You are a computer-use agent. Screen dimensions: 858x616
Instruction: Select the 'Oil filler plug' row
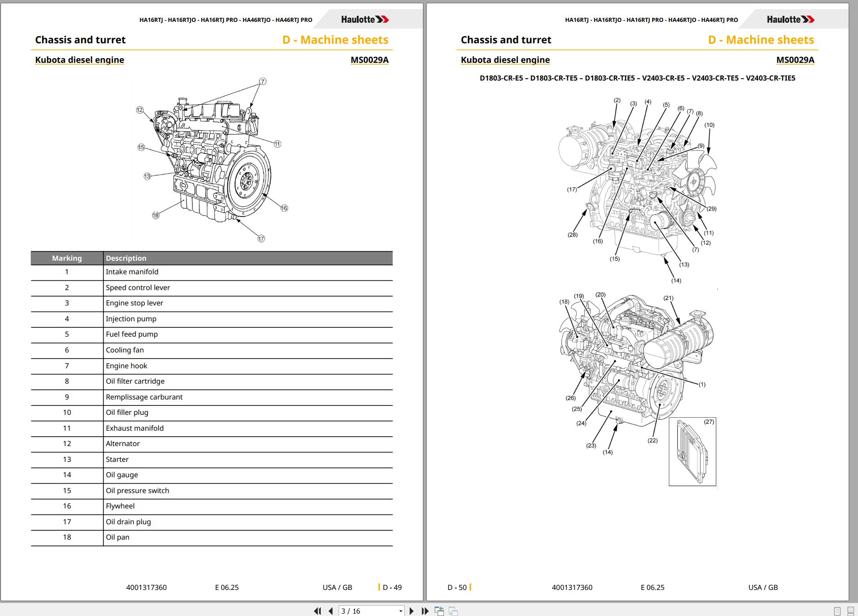212,413
